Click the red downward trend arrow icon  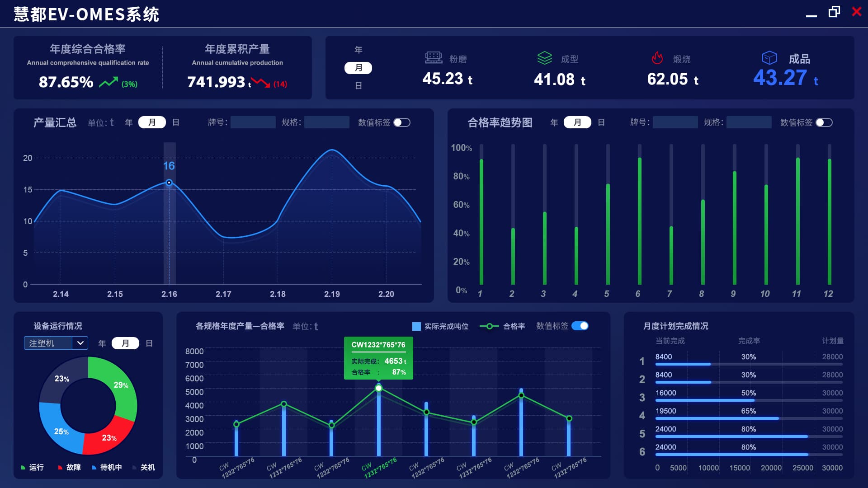tap(260, 83)
